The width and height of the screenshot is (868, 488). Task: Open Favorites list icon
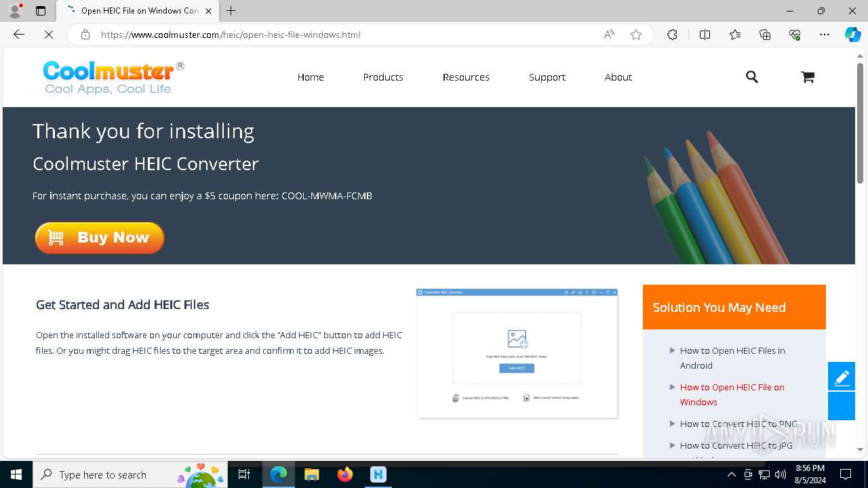(735, 35)
